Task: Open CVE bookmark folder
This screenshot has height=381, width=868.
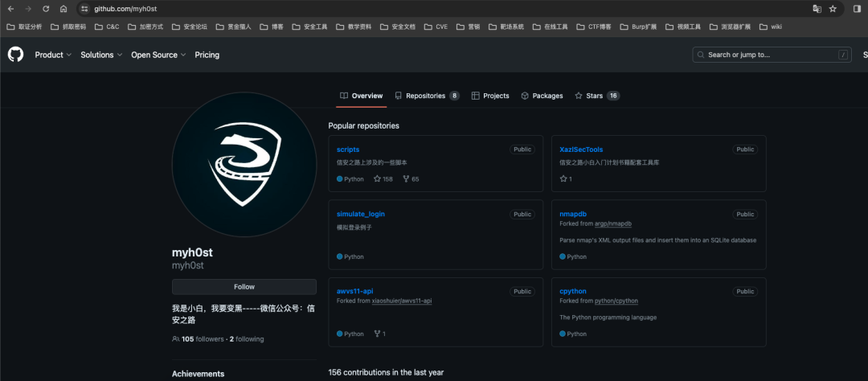Action: (x=436, y=27)
